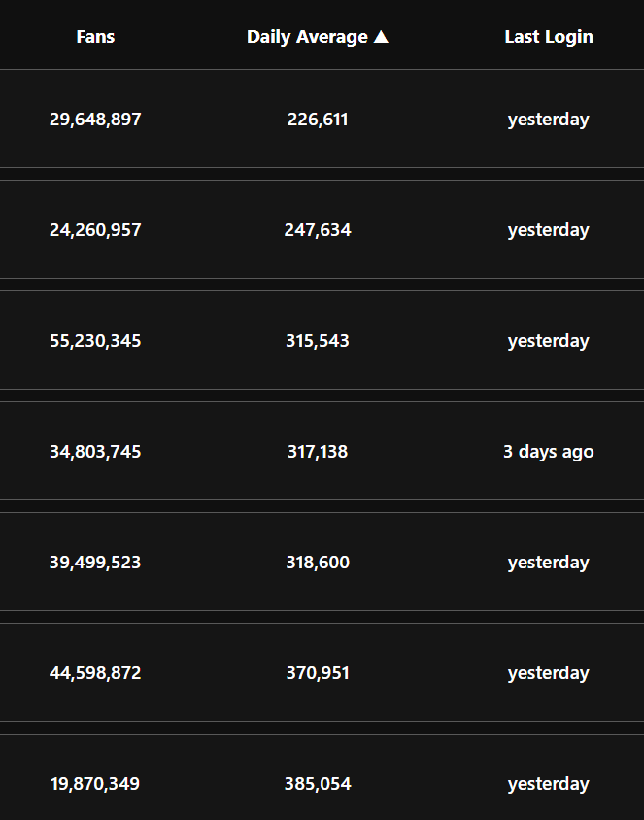Sort table by Fans column header
The image size is (644, 820).
pyautogui.click(x=95, y=37)
